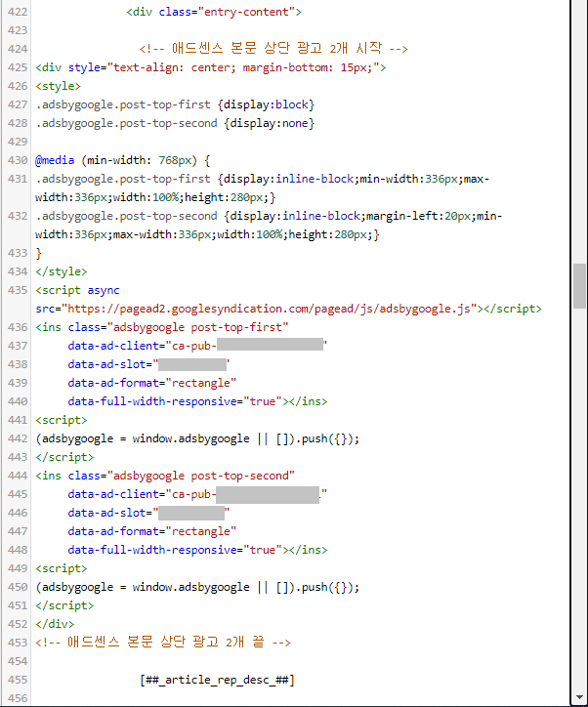
Task: Click the Korean comment ending in 끝
Action: (163, 643)
